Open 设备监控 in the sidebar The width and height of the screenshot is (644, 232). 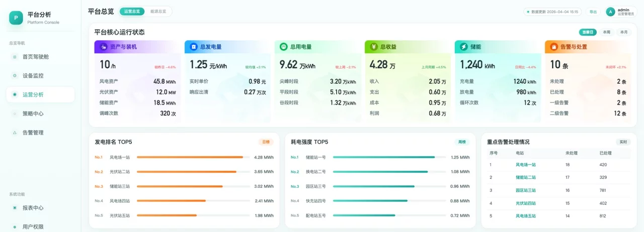pyautogui.click(x=33, y=76)
